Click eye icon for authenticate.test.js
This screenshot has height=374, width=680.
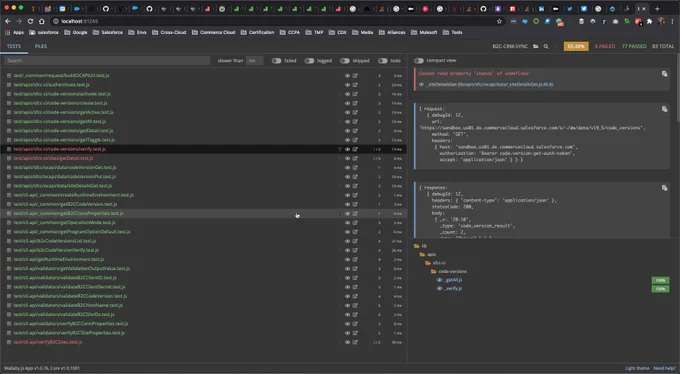pos(347,85)
